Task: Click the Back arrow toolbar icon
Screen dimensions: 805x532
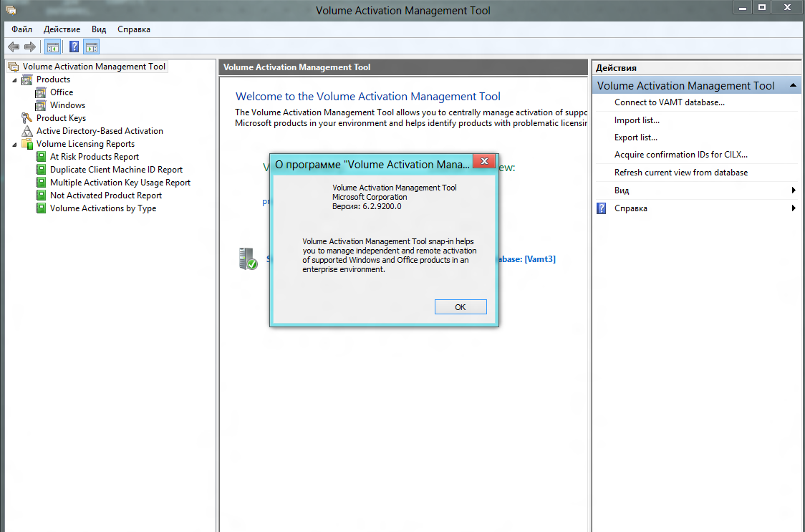Action: coord(13,47)
